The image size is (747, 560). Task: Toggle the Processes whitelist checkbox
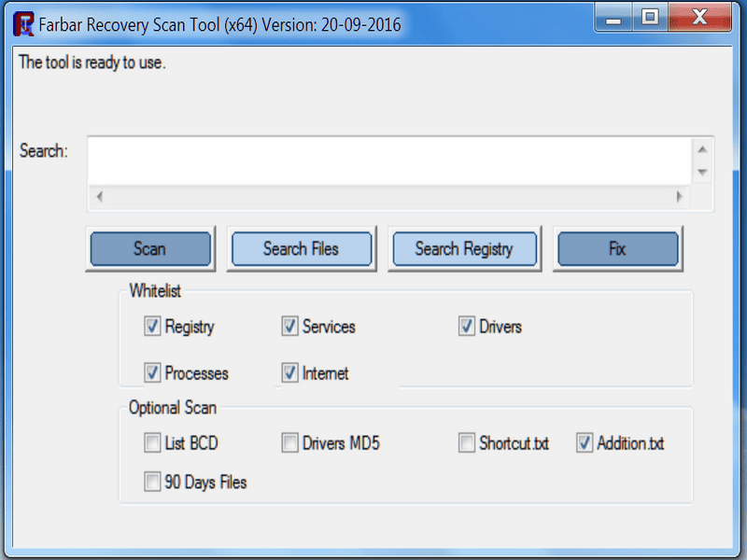pos(152,372)
